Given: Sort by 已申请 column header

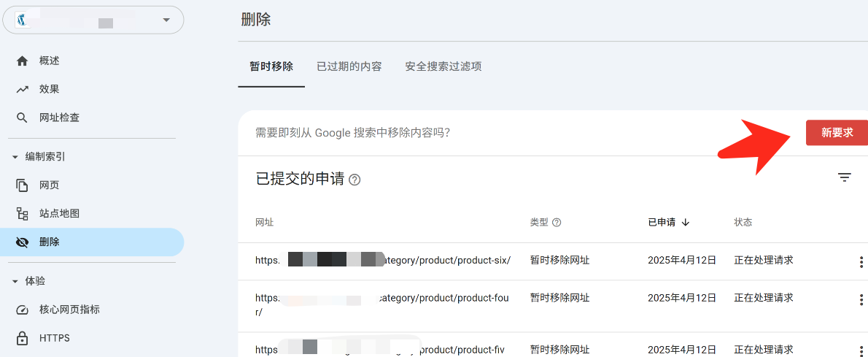Looking at the screenshot, I should (x=668, y=223).
